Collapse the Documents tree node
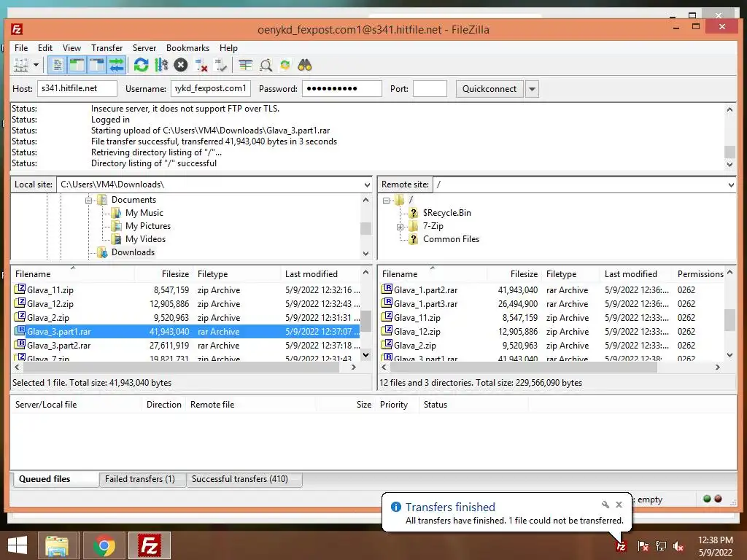The image size is (747, 560). (88, 201)
